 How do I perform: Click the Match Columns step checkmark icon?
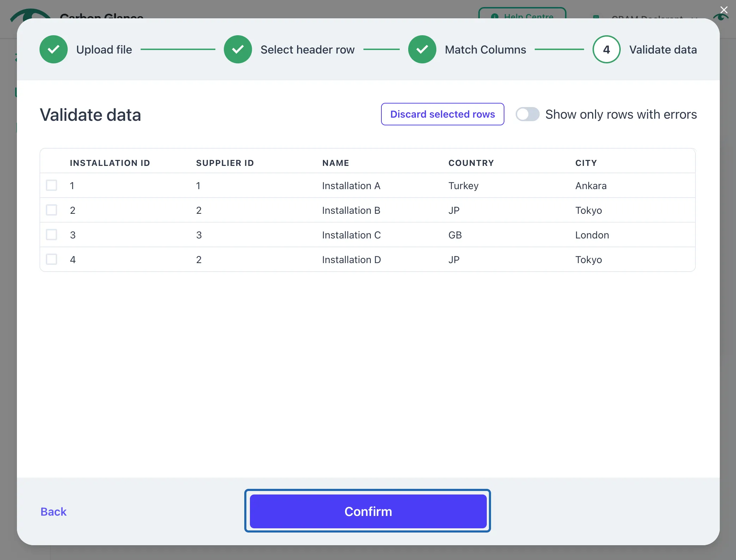422,49
